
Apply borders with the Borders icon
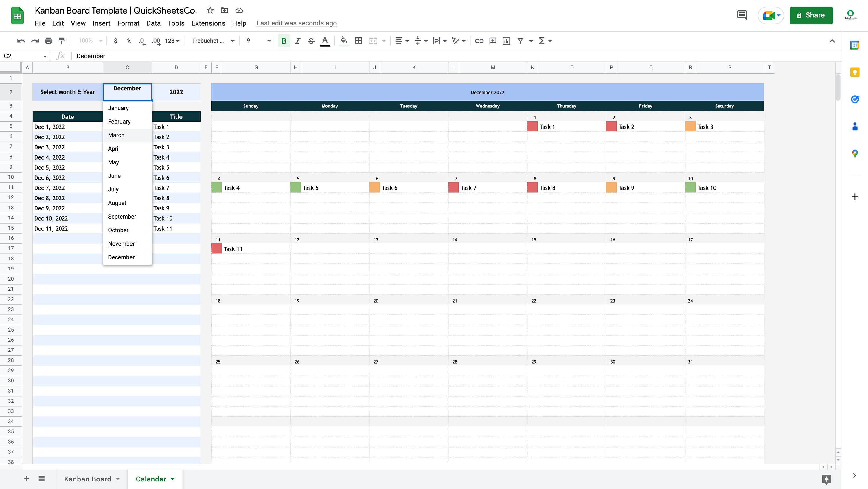coord(358,41)
